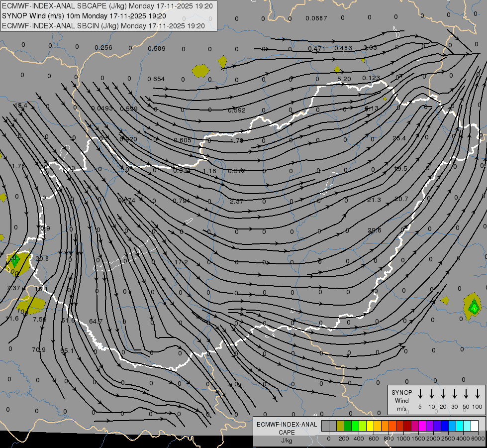
Task: Select the olive CAPE swatch in the legend
Action: click(x=340, y=426)
